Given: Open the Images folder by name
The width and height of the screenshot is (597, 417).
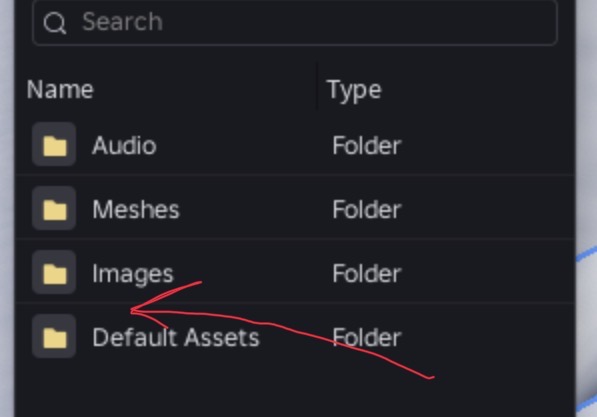Looking at the screenshot, I should 133,274.
